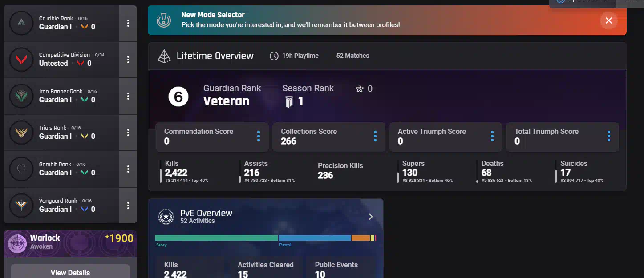Click the Total Triumph Score card
644x278 pixels.
563,137
